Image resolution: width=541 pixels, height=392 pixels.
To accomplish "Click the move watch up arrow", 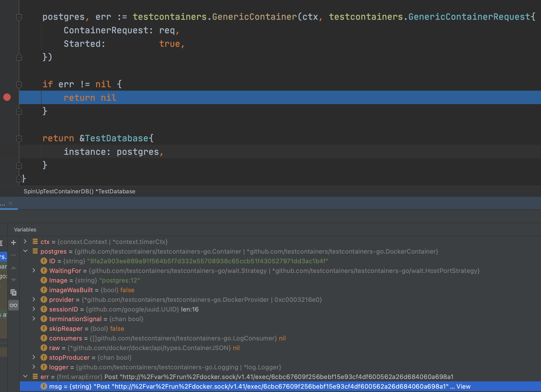I will coord(14,268).
